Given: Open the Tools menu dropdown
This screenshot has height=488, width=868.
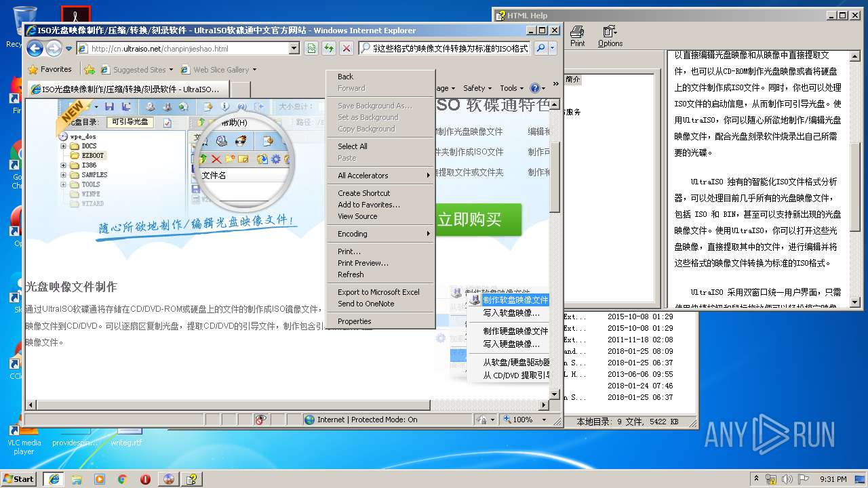Looking at the screenshot, I should click(x=512, y=88).
